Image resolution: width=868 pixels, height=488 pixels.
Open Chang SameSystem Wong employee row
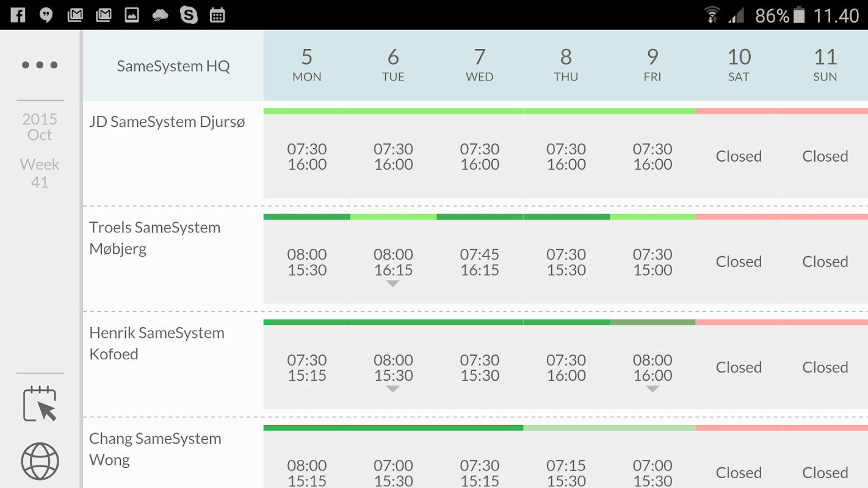[155, 449]
